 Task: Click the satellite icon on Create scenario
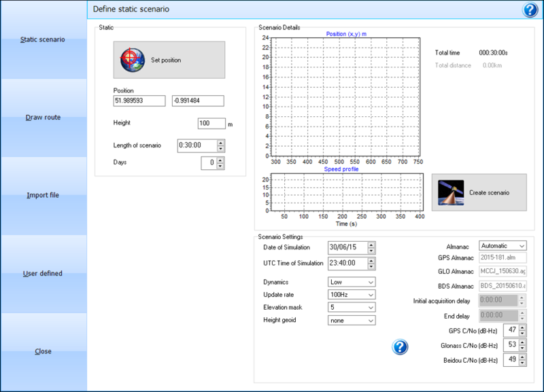tap(451, 193)
